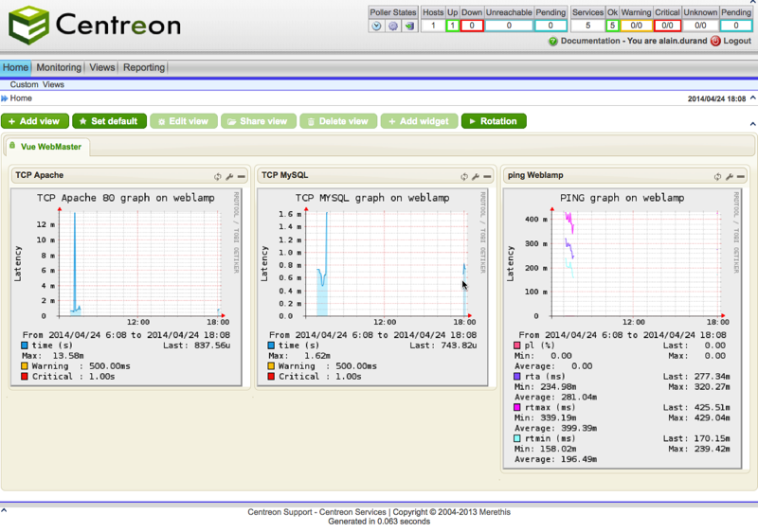Start view Rotation
The width and height of the screenshot is (758, 532).
(x=493, y=121)
